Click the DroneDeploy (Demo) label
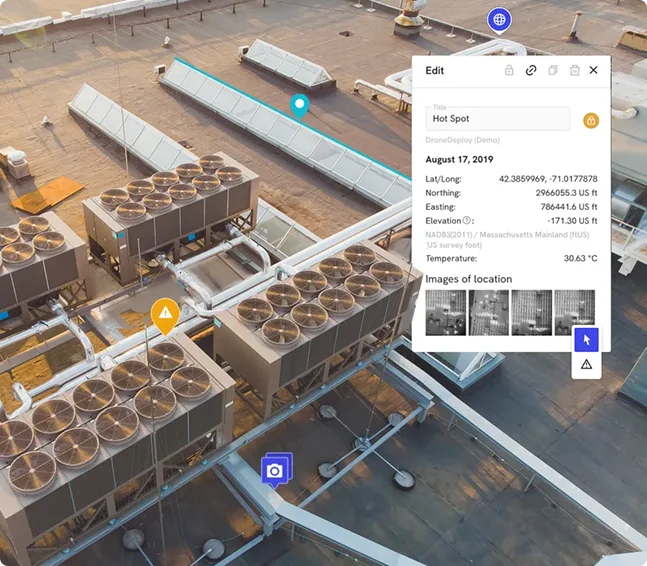 [x=463, y=140]
